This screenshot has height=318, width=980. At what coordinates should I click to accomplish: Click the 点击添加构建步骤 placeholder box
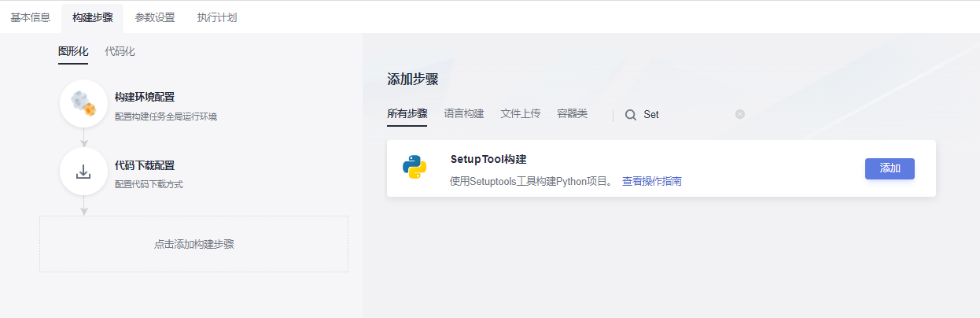[193, 244]
